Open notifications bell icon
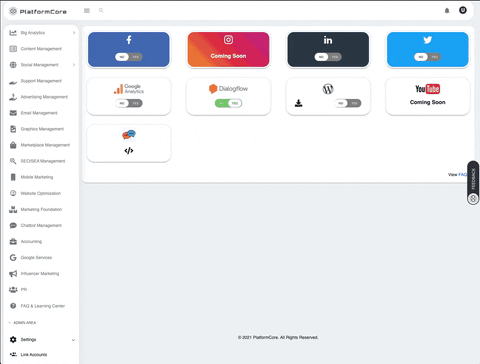This screenshot has width=480, height=364. 447,11
